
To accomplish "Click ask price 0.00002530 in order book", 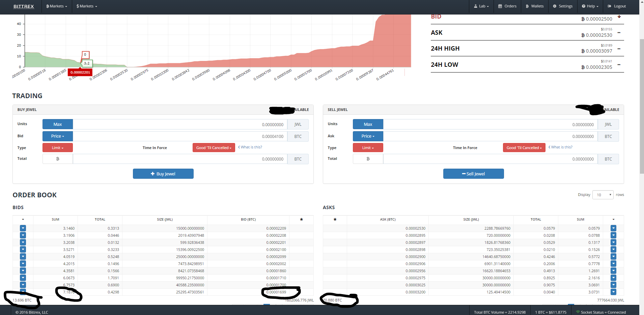I will click(x=415, y=228).
